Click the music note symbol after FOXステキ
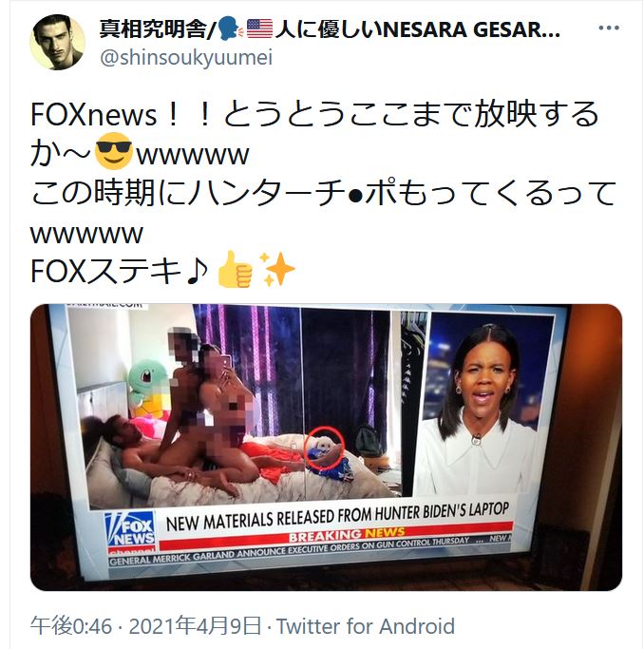The image size is (644, 649). [x=197, y=271]
